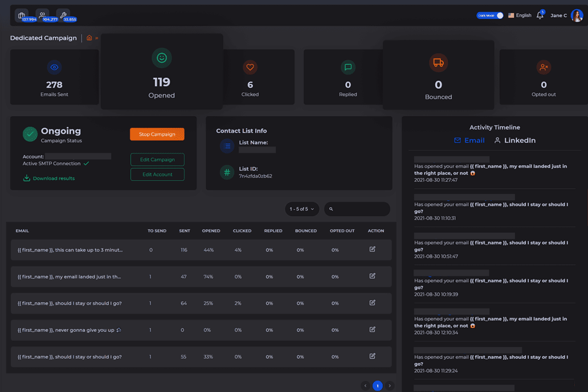Click edit icon for 'never gonna give you up' row
The image size is (588, 392).
[372, 329]
